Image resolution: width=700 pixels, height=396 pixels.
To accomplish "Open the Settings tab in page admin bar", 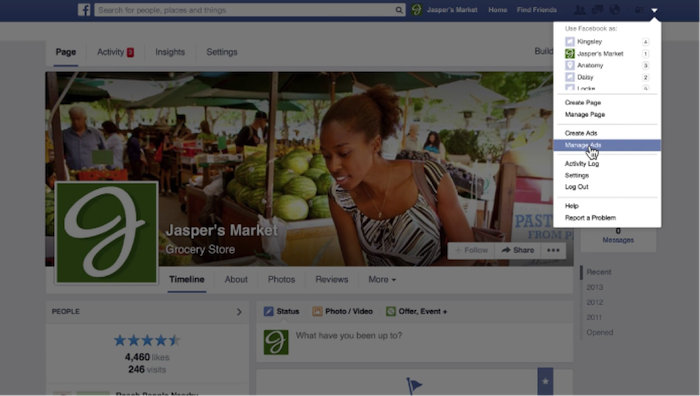I will 221,52.
